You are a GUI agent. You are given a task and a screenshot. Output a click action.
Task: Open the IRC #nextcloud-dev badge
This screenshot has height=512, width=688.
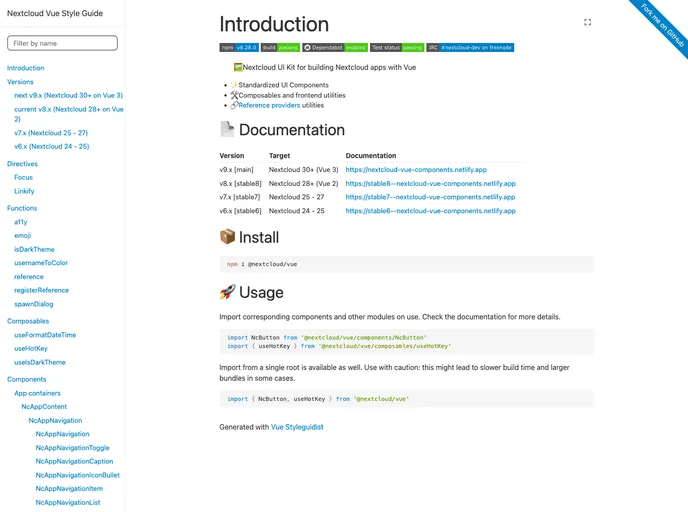[470, 47]
